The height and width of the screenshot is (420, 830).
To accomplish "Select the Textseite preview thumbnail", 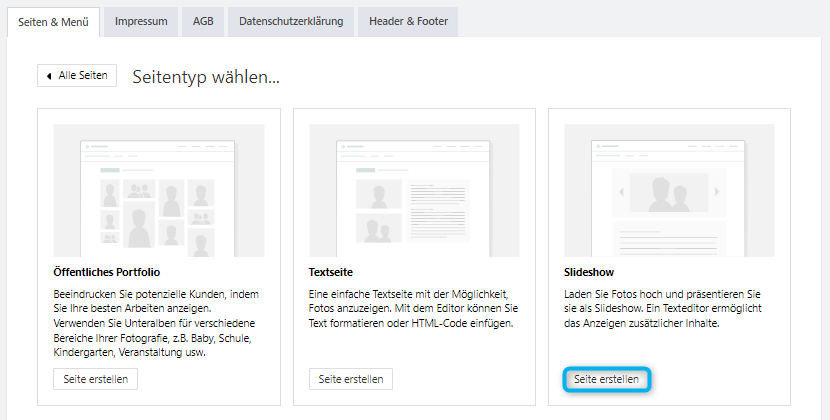I will [x=414, y=191].
